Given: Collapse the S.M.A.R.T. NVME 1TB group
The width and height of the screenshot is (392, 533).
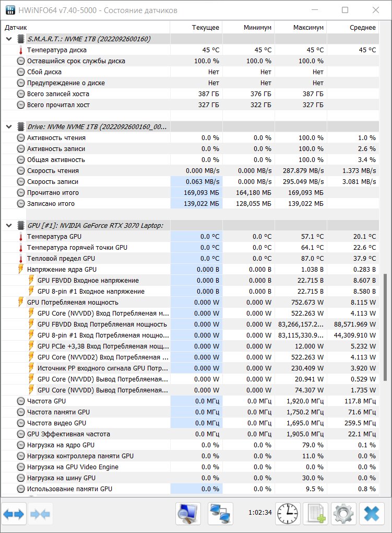Looking at the screenshot, I should pyautogui.click(x=9, y=39).
